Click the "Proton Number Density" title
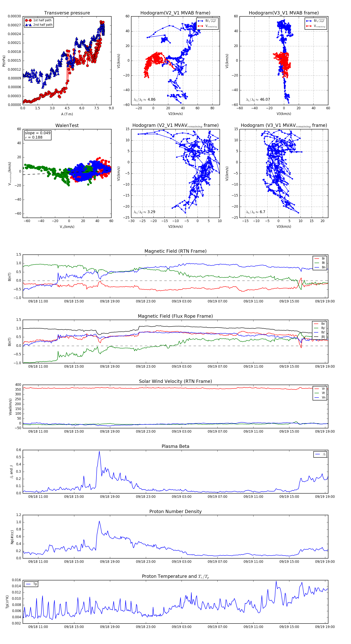The width and height of the screenshot is (351, 644). [175, 511]
